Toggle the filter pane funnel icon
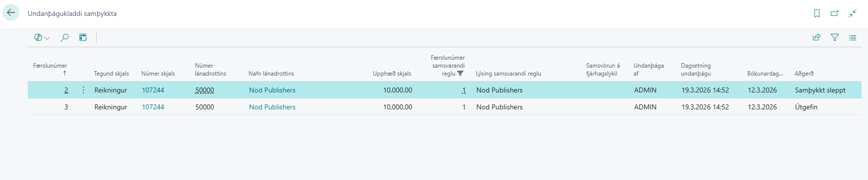The height and width of the screenshot is (180, 868). click(835, 37)
